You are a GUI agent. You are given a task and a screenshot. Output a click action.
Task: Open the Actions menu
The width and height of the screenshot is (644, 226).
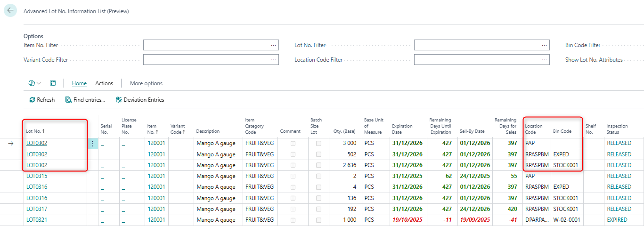point(104,83)
